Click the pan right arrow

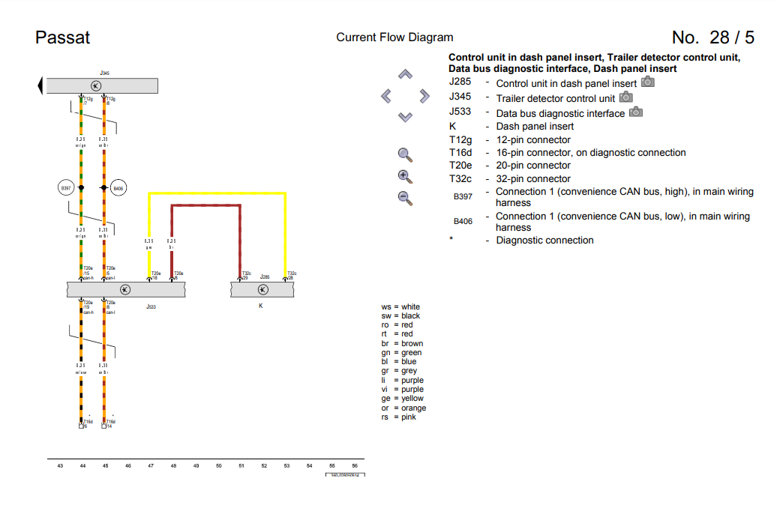[424, 96]
